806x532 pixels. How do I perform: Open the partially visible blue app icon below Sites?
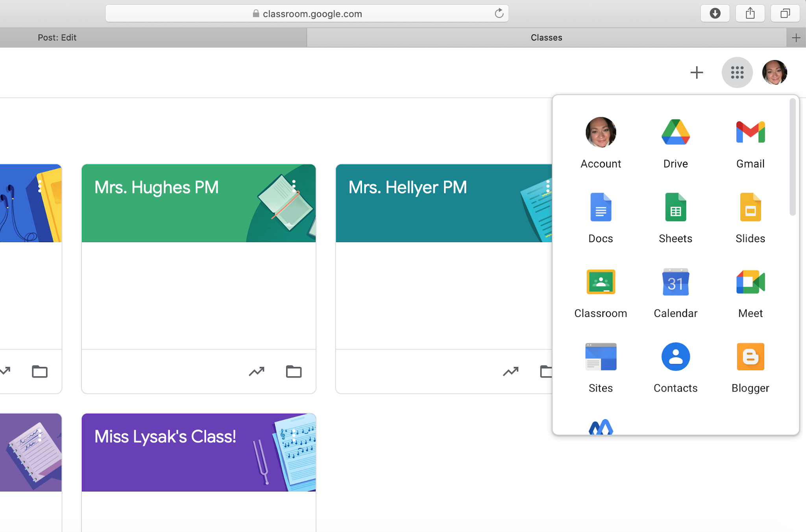(x=601, y=427)
